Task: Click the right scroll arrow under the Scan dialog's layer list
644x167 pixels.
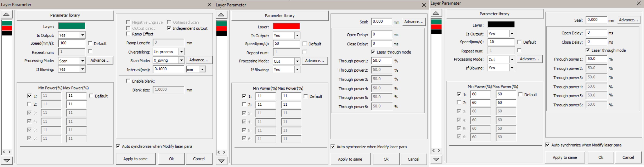Action: point(10,152)
